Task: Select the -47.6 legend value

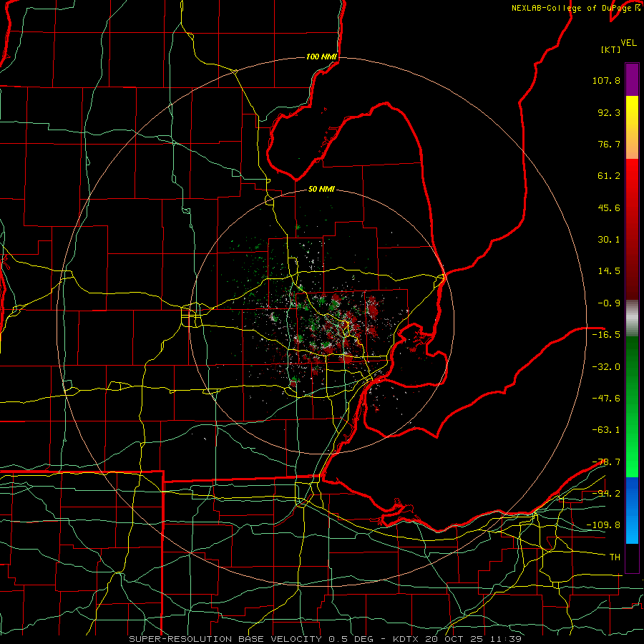Action: pos(606,399)
